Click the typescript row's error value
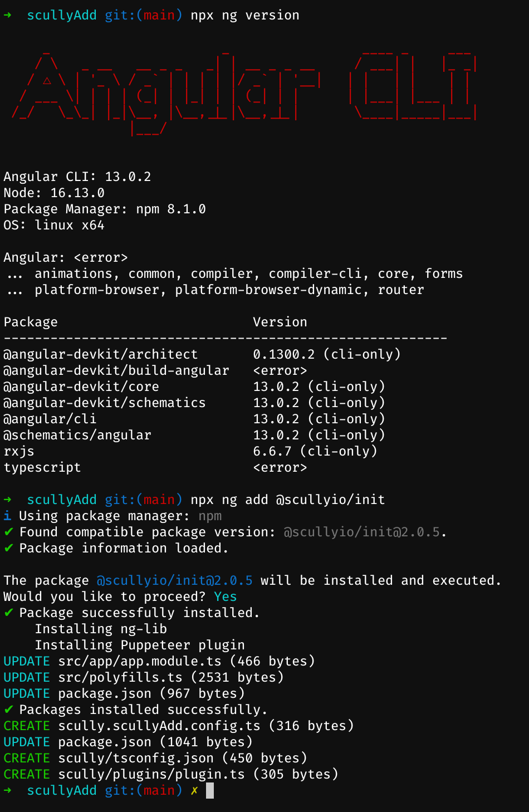529x812 pixels. (280, 467)
